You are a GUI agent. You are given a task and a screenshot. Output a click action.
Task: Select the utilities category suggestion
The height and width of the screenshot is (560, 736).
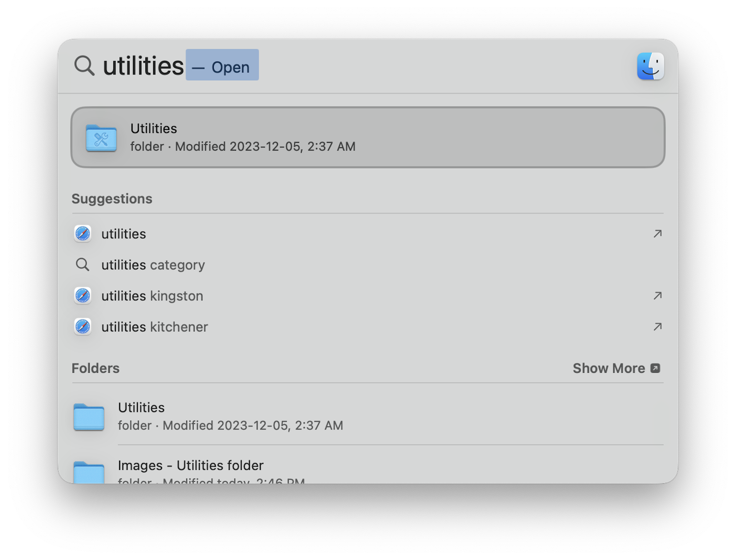pos(153,264)
